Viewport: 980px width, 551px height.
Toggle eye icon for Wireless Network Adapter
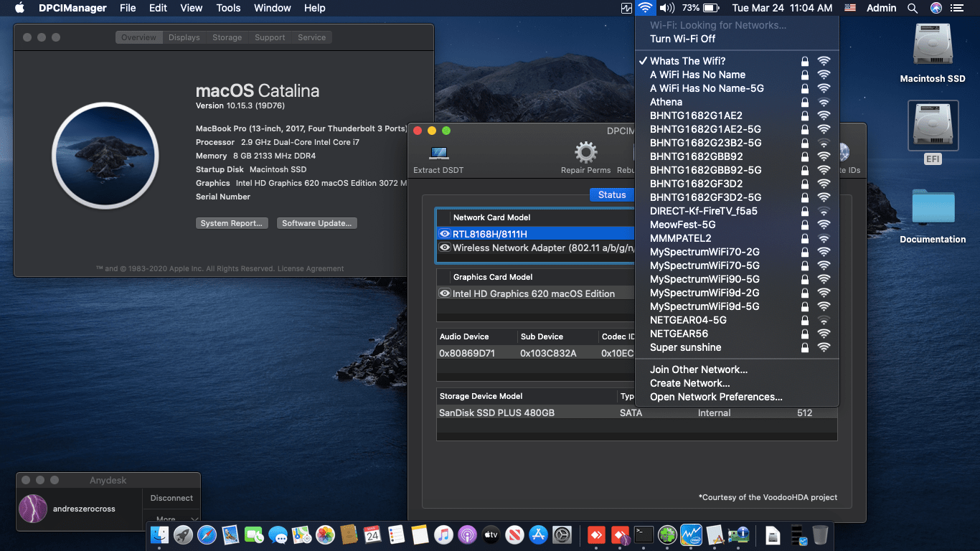[445, 248]
